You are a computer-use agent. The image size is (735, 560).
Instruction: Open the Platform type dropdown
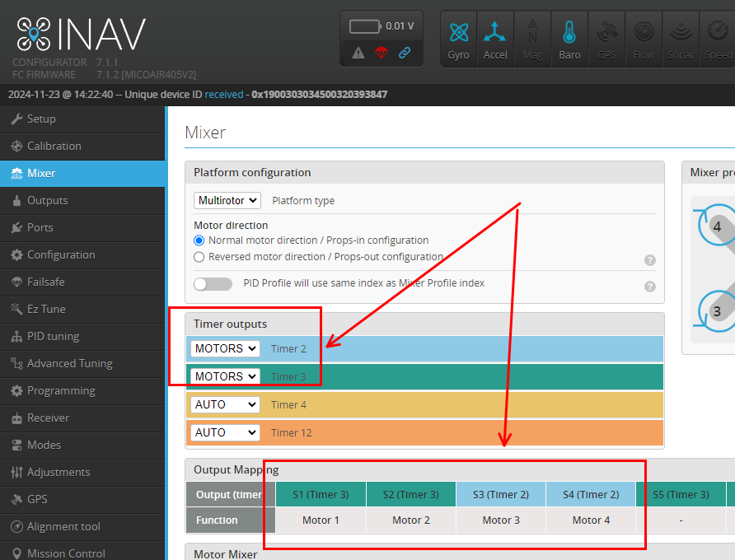click(x=227, y=201)
